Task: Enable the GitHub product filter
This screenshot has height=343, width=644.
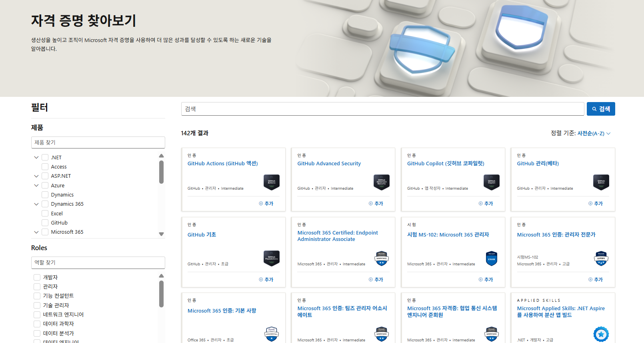Action: [x=45, y=223]
